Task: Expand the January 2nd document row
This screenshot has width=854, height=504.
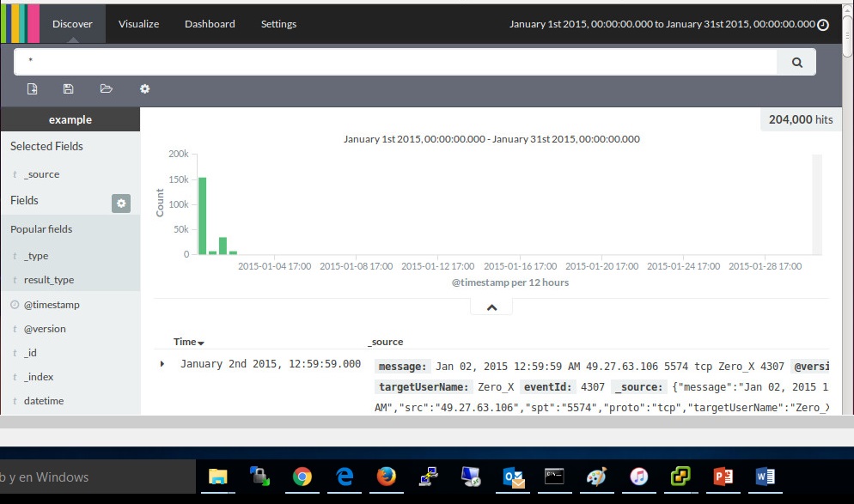Action: (162, 364)
